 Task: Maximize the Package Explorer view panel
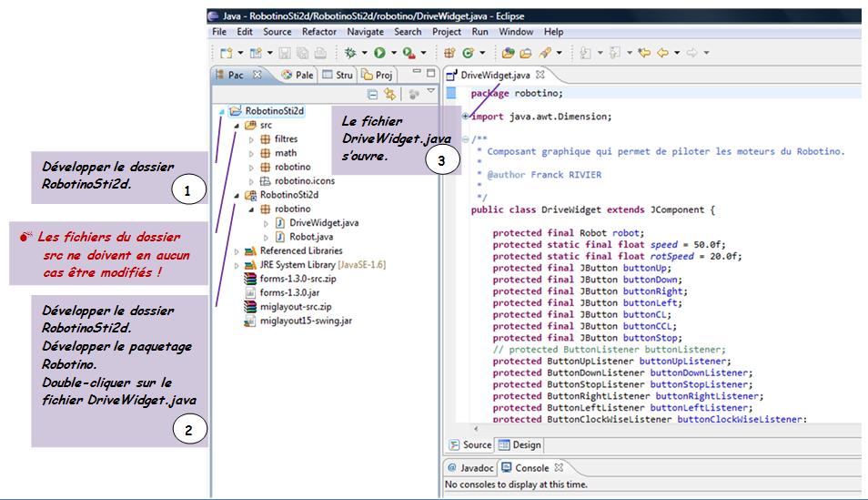point(430,73)
